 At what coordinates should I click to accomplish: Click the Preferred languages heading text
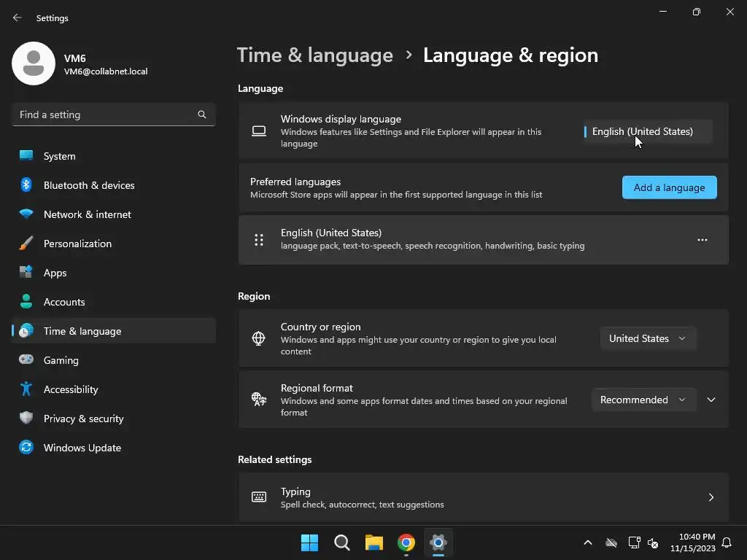(x=295, y=182)
